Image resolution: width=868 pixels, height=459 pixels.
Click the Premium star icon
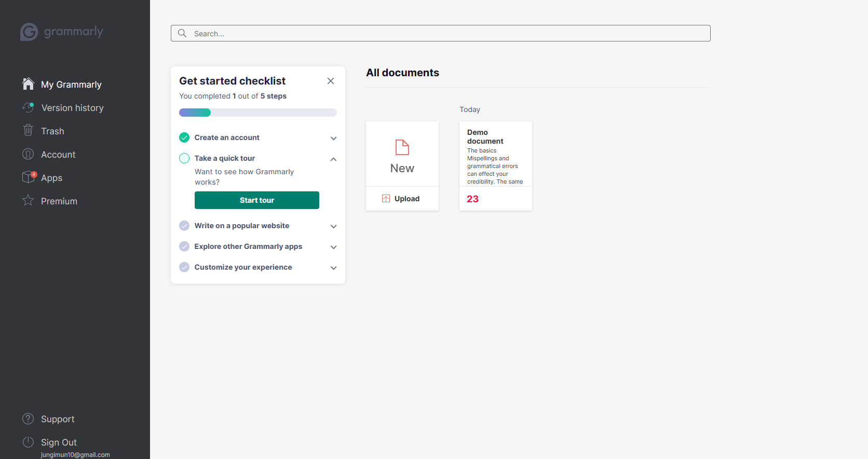click(x=28, y=200)
